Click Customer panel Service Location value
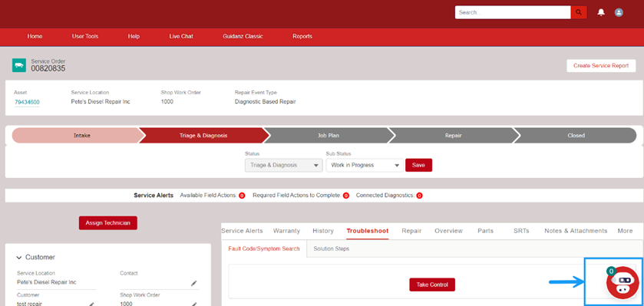The height and width of the screenshot is (306, 644). (46, 282)
